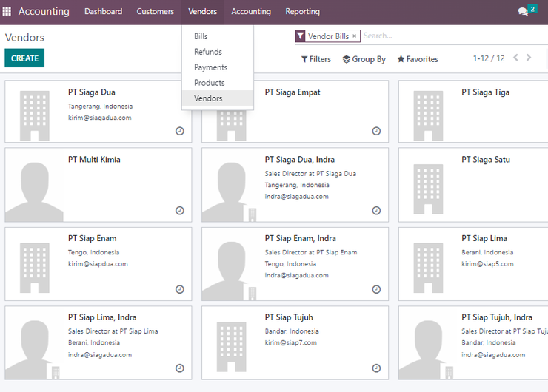Open PT Siaga Dua building avatar

[x=35, y=115]
